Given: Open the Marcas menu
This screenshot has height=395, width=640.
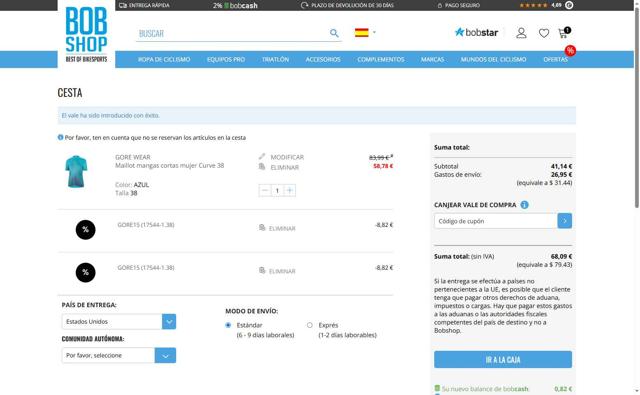Looking at the screenshot, I should pyautogui.click(x=432, y=60).
